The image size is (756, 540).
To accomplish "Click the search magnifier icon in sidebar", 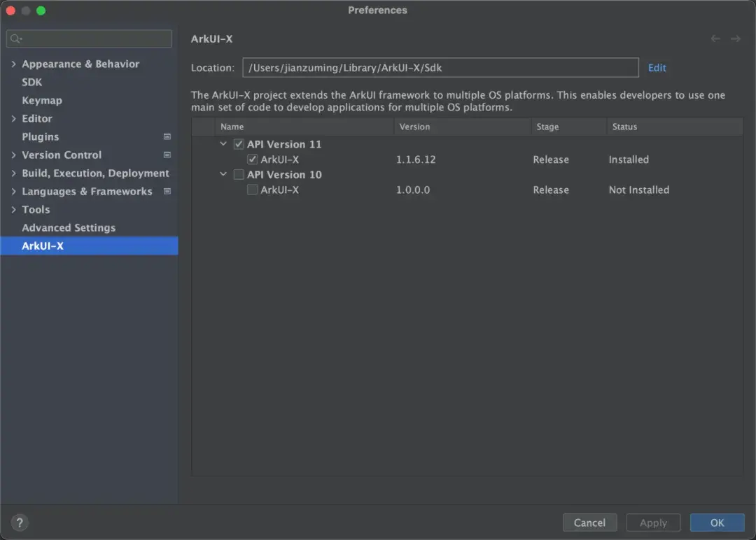I will tap(16, 39).
